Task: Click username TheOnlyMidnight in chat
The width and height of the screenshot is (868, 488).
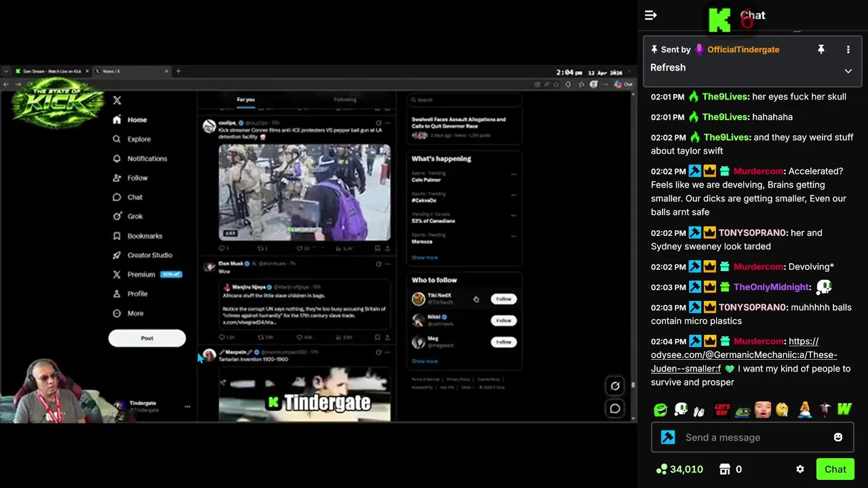Action: [x=772, y=287]
